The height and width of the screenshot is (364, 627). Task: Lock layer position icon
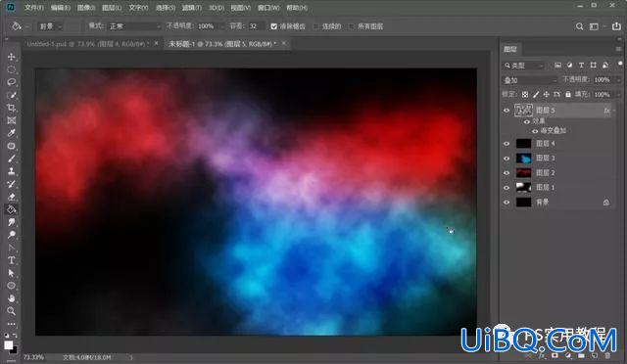[x=547, y=95]
